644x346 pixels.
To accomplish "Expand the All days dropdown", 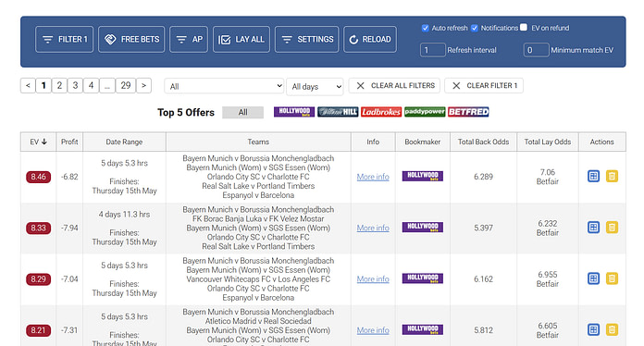I will pyautogui.click(x=315, y=87).
